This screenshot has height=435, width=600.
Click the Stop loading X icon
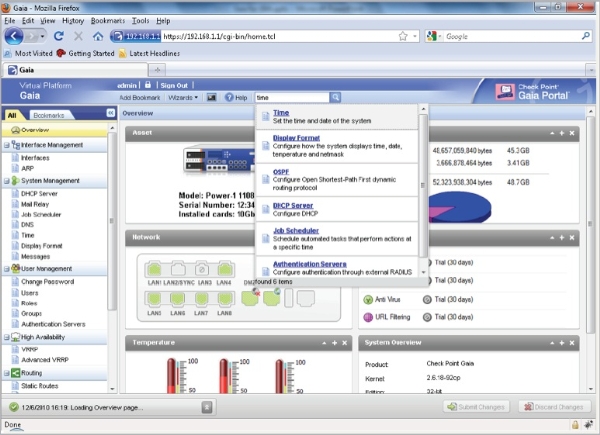78,36
